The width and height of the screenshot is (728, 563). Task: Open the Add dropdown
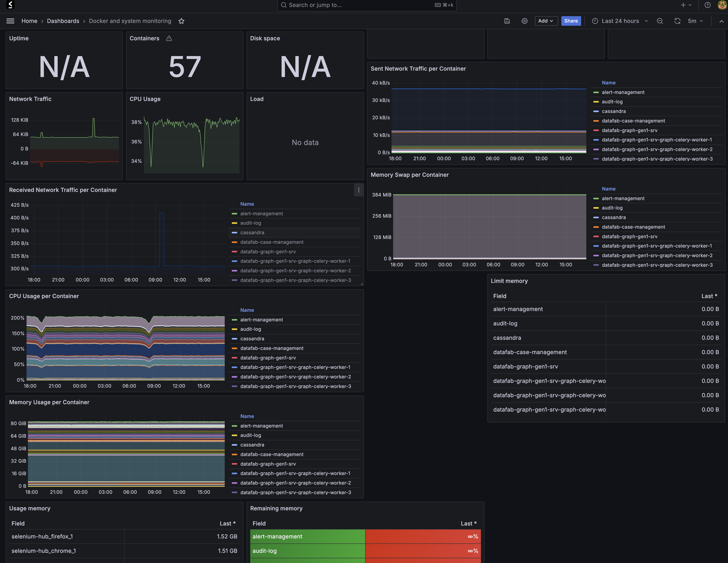pyautogui.click(x=546, y=21)
